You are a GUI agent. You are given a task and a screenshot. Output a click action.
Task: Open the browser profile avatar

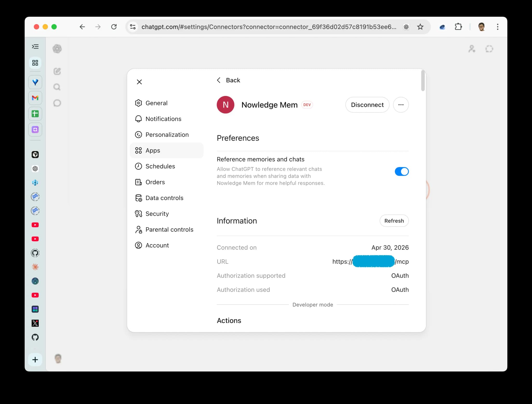coord(481,27)
